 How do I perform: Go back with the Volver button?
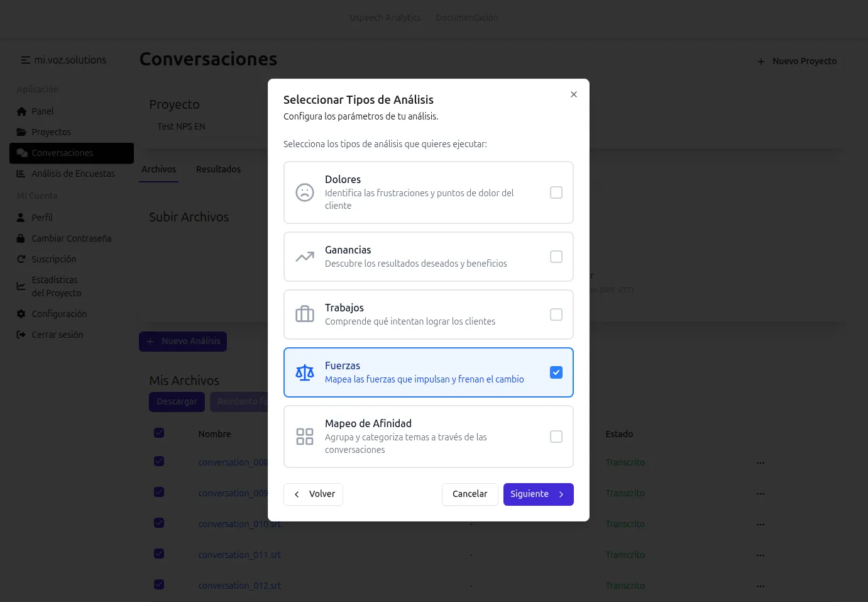tap(313, 494)
